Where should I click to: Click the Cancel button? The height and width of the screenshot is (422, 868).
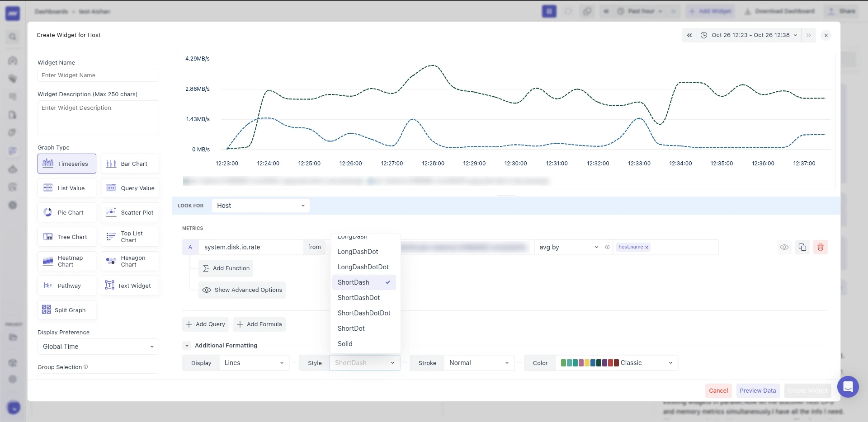click(718, 391)
